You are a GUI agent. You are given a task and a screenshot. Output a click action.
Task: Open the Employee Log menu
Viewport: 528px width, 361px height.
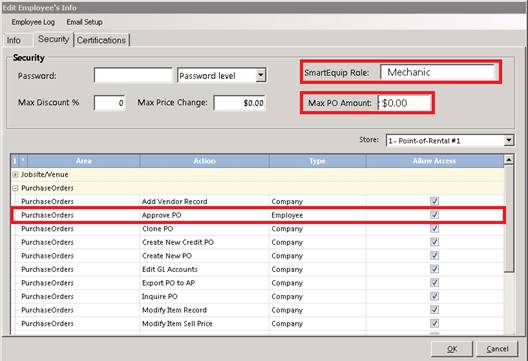(x=33, y=22)
